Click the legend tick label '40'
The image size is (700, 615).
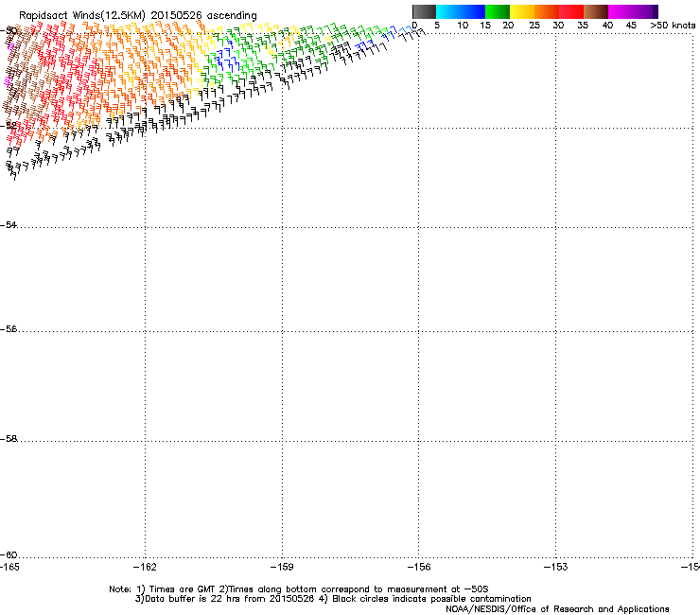607,26
